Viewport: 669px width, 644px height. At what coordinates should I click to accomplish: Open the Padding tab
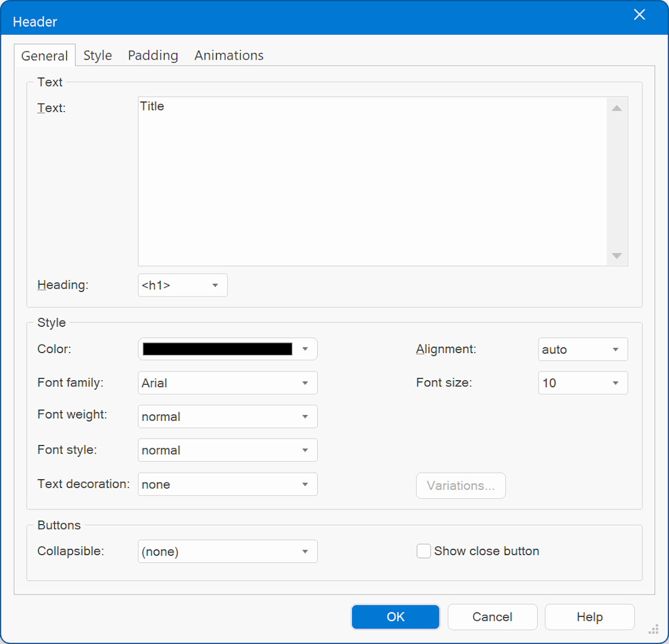point(153,56)
